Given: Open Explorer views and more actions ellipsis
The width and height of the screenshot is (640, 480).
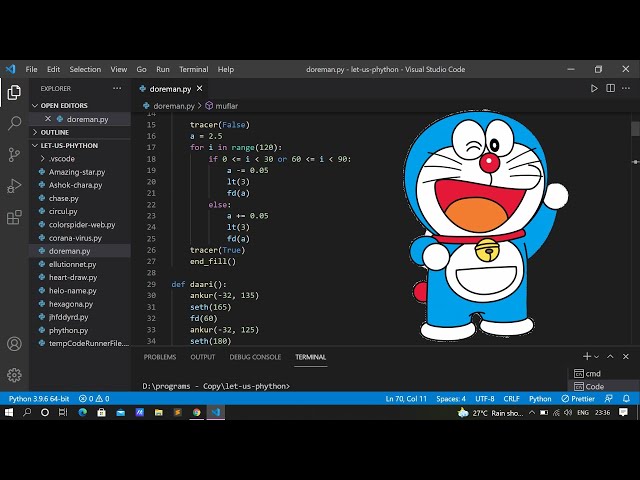Looking at the screenshot, I should click(117, 89).
